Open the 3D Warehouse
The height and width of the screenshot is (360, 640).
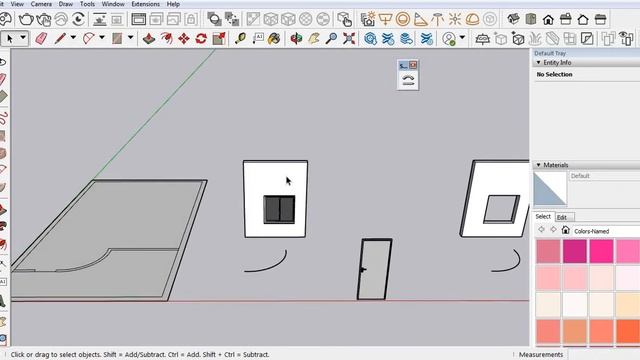point(370,39)
